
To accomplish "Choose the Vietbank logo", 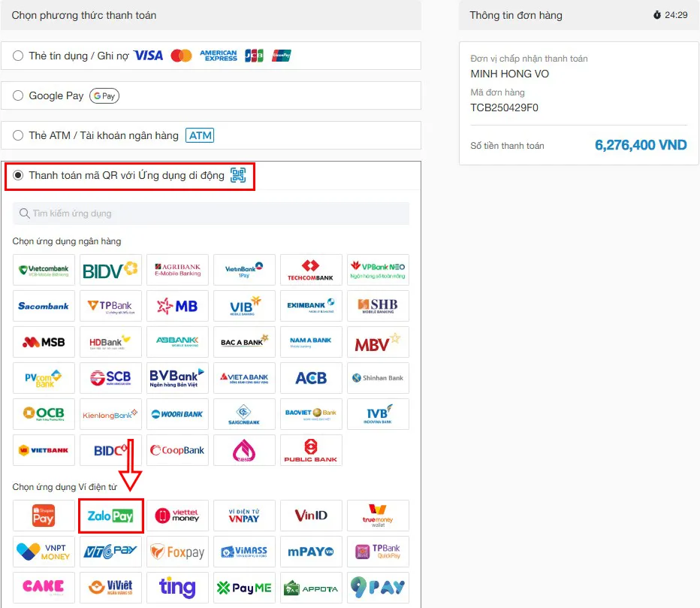I will click(44, 450).
